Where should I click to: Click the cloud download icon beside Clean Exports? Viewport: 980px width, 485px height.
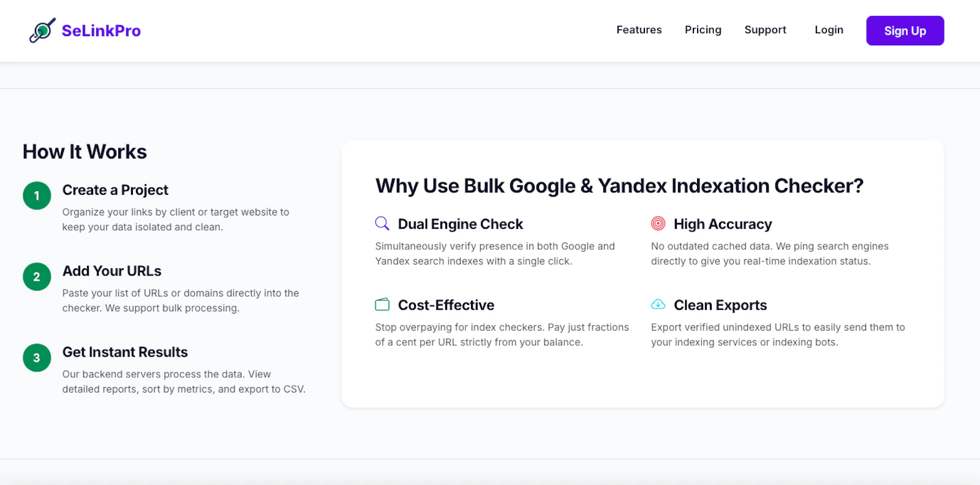click(x=658, y=304)
